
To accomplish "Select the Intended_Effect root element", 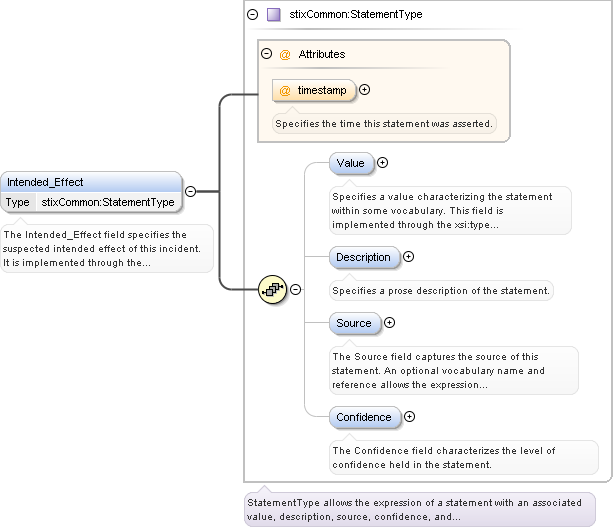I will click(91, 182).
